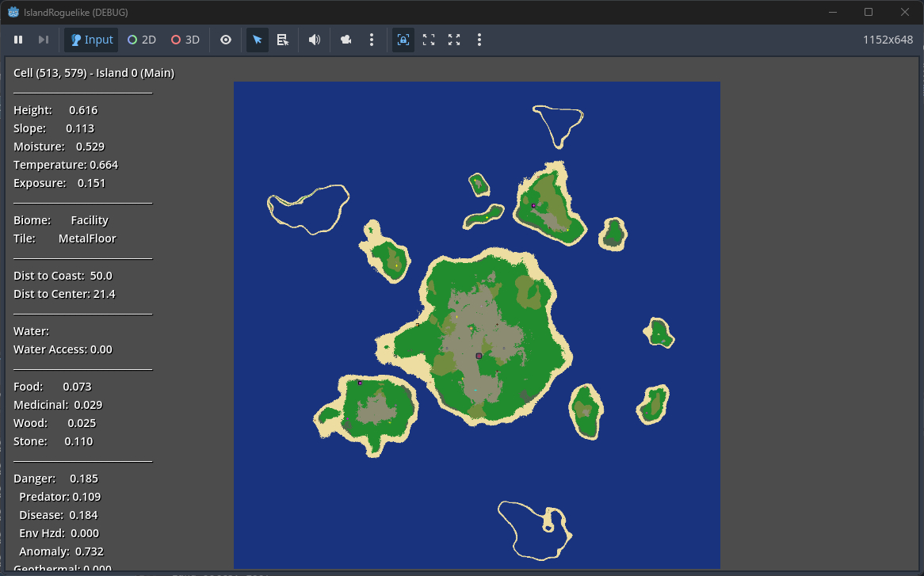The width and height of the screenshot is (924, 576).
Task: Select the arrow pointer select tool
Action: [x=258, y=40]
